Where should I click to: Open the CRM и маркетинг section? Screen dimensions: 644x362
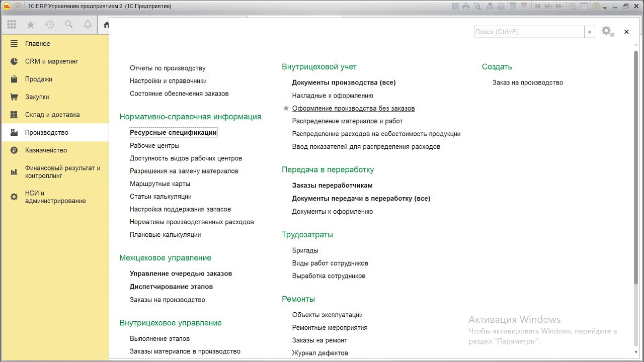54,61
